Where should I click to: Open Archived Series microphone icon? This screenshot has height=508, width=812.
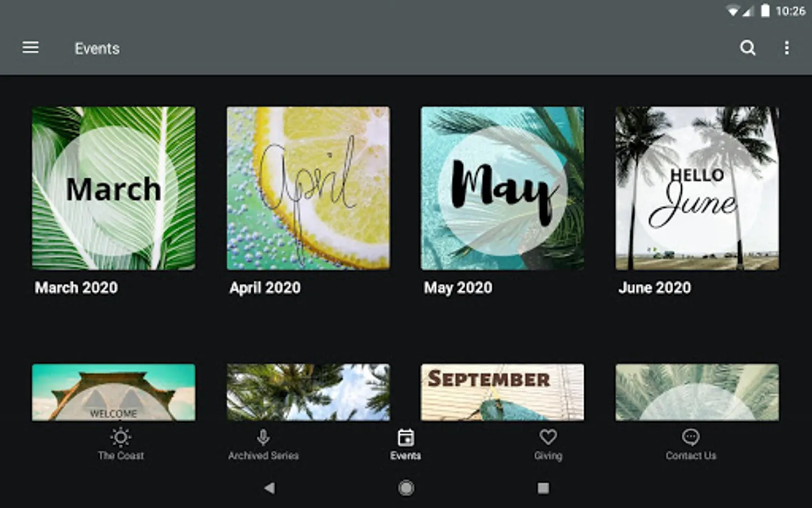[x=263, y=437]
